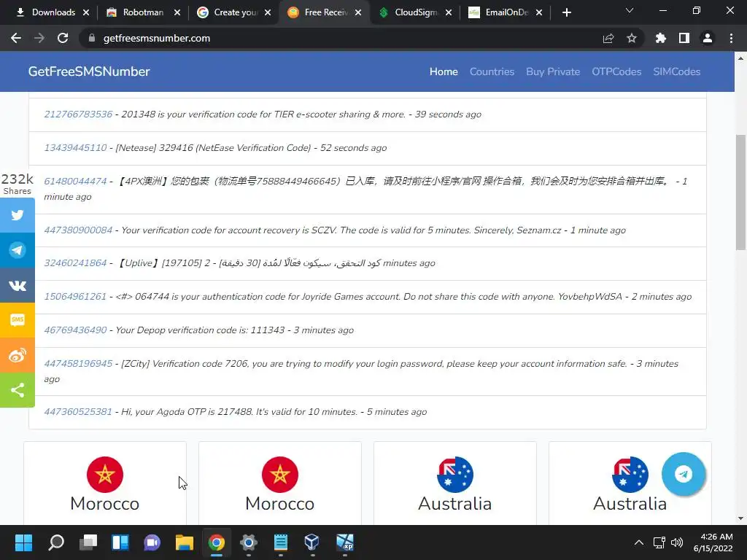747x560 pixels.
Task: Open the VirtualBox cube taskbar icon
Action: pos(312,542)
